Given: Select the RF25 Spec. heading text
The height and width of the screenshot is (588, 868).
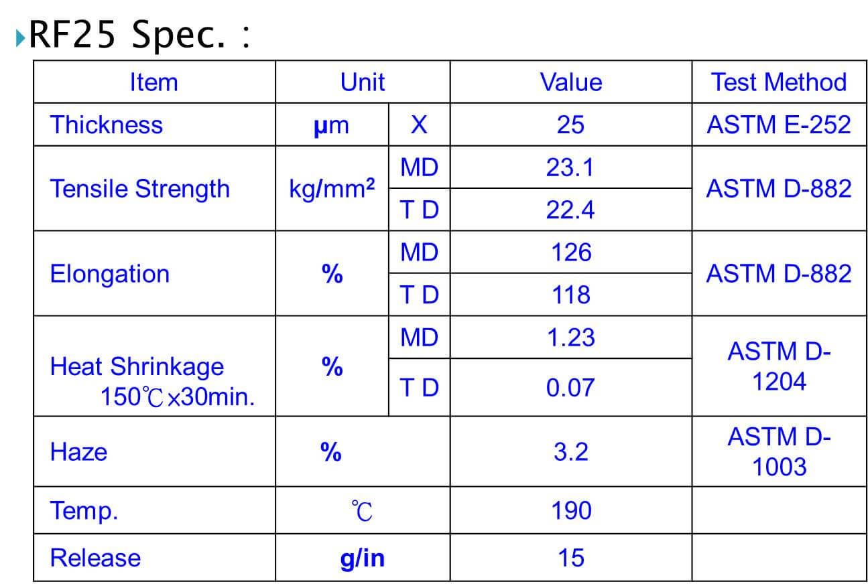Looking at the screenshot, I should 139,35.
